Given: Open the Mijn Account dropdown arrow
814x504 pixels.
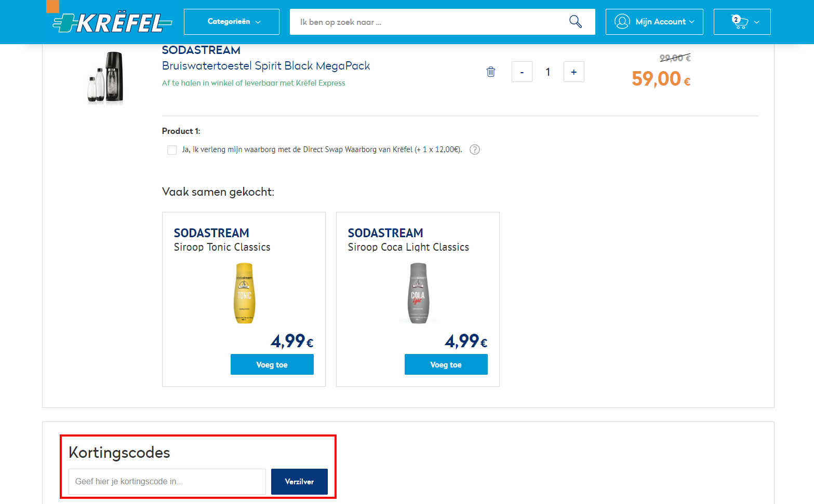Looking at the screenshot, I should pos(692,22).
